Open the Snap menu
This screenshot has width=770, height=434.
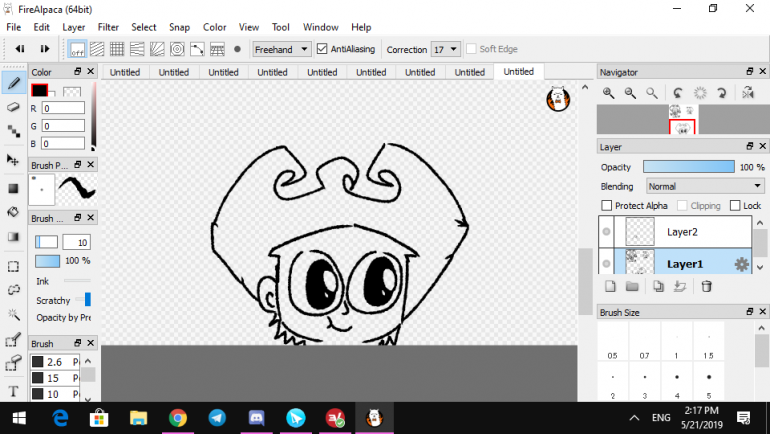179,27
